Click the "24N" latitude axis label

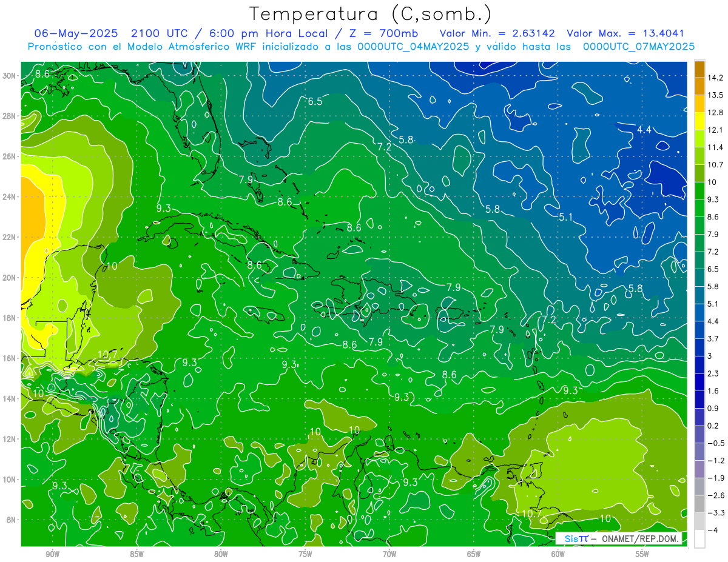tap(10, 197)
